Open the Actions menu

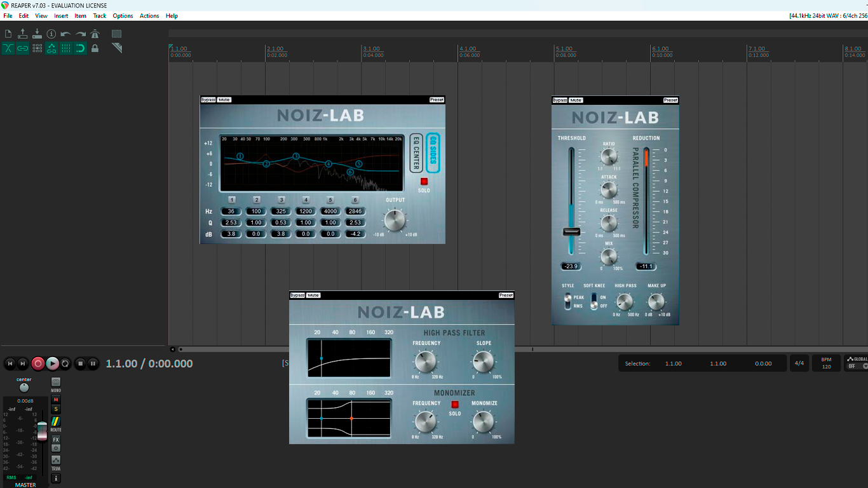[149, 16]
